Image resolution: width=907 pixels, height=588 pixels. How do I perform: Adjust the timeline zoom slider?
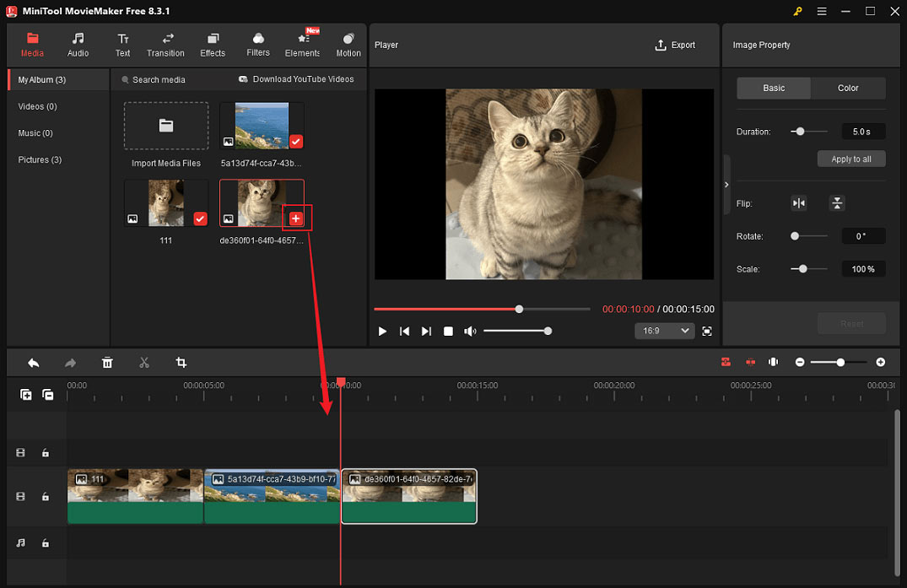pos(840,362)
